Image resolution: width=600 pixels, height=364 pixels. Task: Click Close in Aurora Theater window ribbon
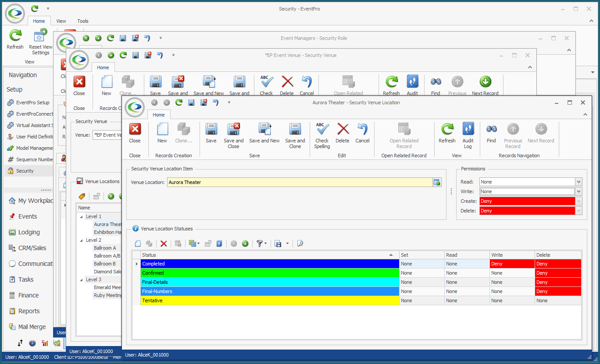tap(135, 133)
